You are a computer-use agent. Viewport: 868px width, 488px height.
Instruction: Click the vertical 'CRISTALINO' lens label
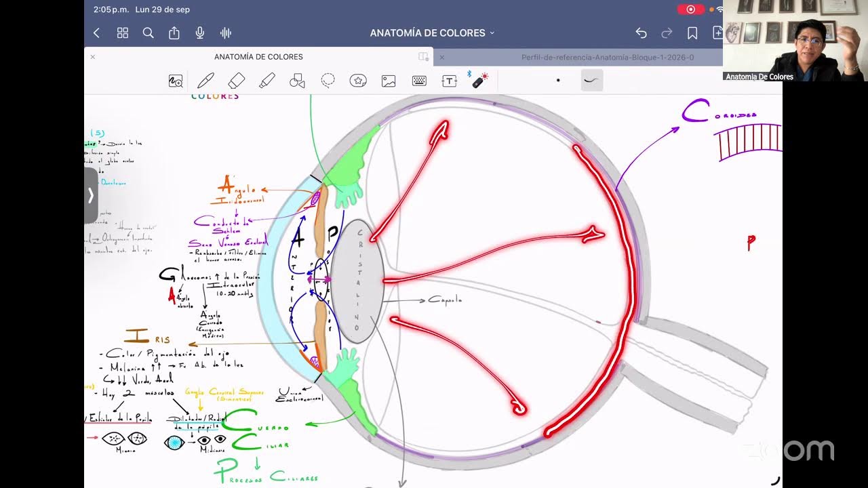pyautogui.click(x=359, y=280)
